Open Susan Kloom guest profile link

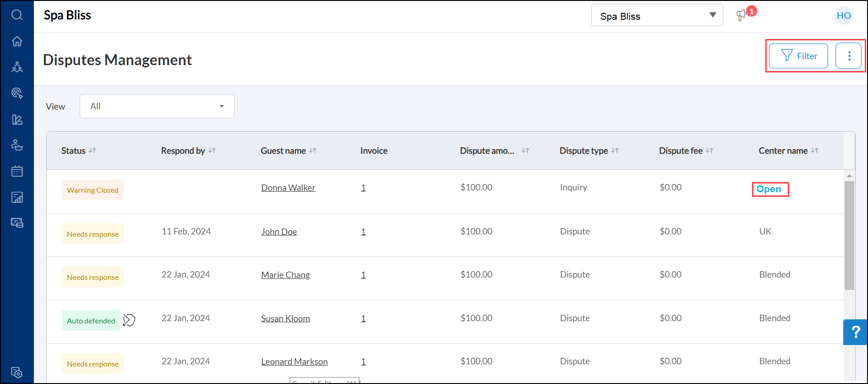[286, 318]
